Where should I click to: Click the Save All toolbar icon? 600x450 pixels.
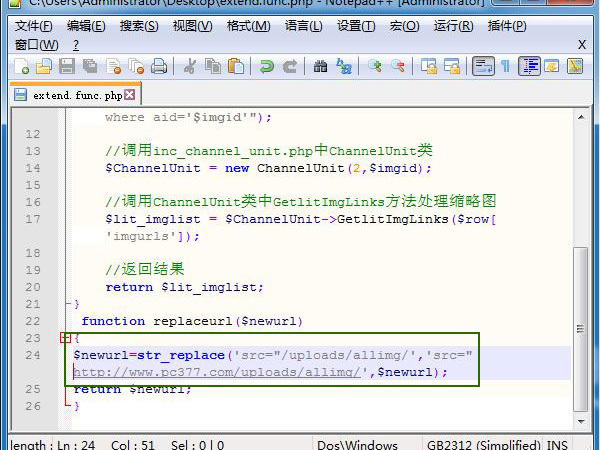[90, 66]
